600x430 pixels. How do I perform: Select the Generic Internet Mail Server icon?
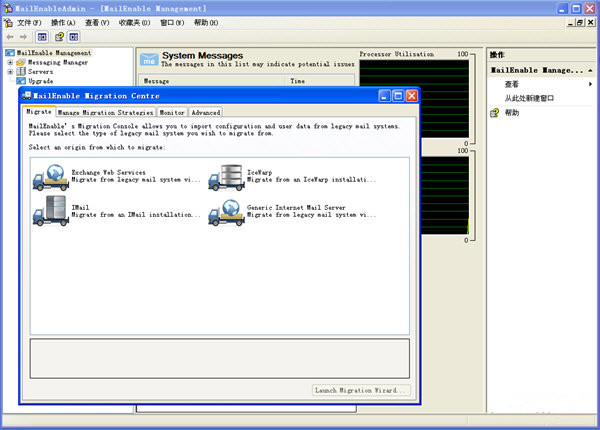click(227, 212)
